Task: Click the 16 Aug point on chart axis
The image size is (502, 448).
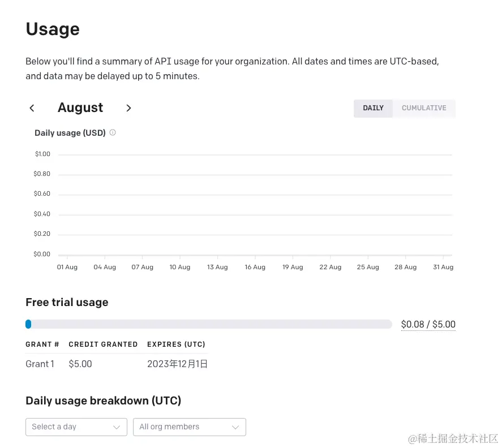Action: coord(255,267)
